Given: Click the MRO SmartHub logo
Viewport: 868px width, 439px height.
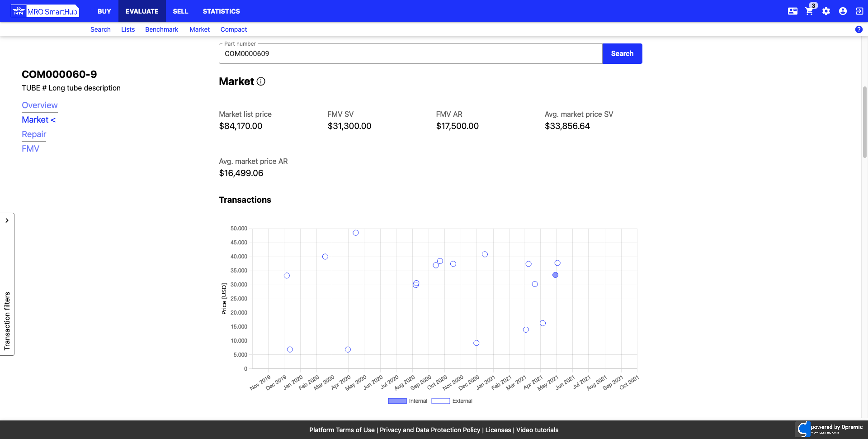Looking at the screenshot, I should point(45,11).
